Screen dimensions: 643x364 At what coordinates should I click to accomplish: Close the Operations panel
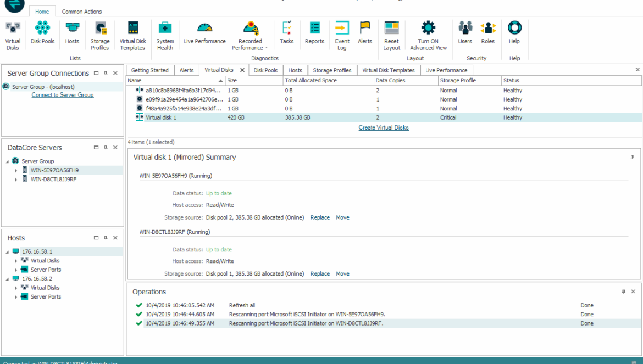(633, 292)
